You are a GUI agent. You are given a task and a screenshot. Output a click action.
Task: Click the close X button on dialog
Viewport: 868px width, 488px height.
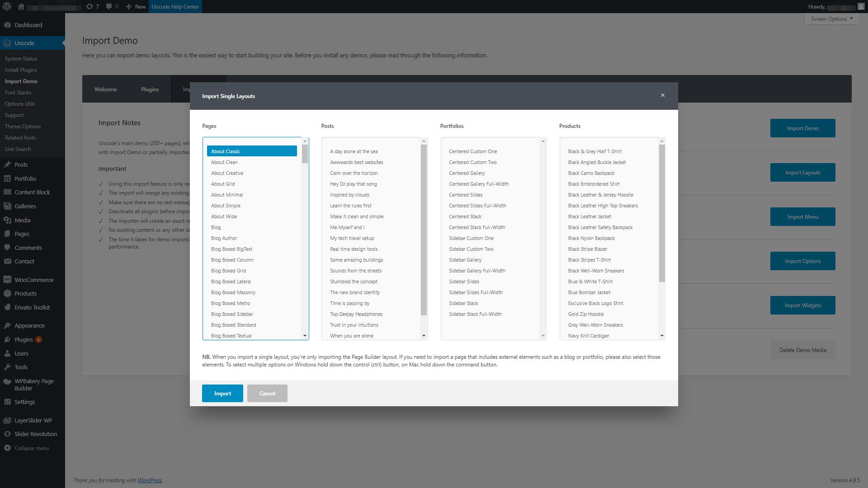tap(663, 95)
